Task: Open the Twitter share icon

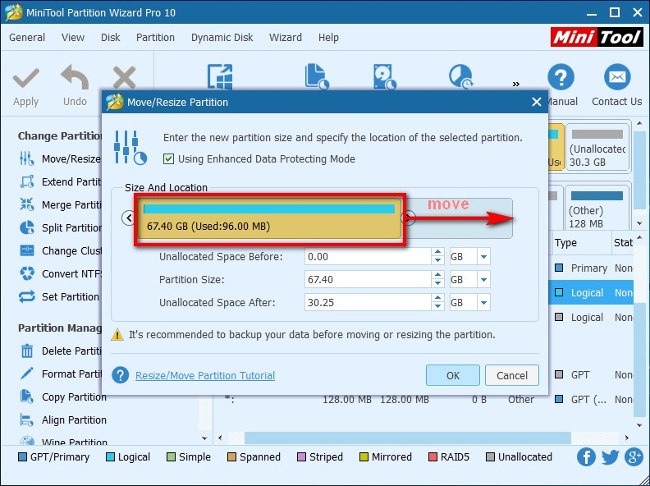Action: tap(610, 457)
